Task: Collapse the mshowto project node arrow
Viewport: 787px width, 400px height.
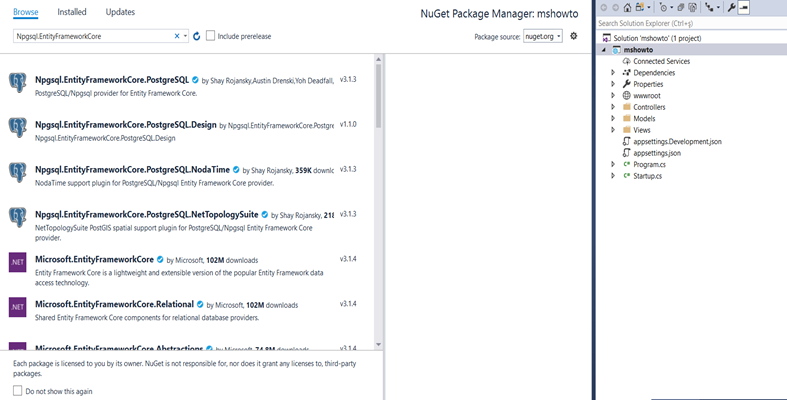Action: point(604,50)
